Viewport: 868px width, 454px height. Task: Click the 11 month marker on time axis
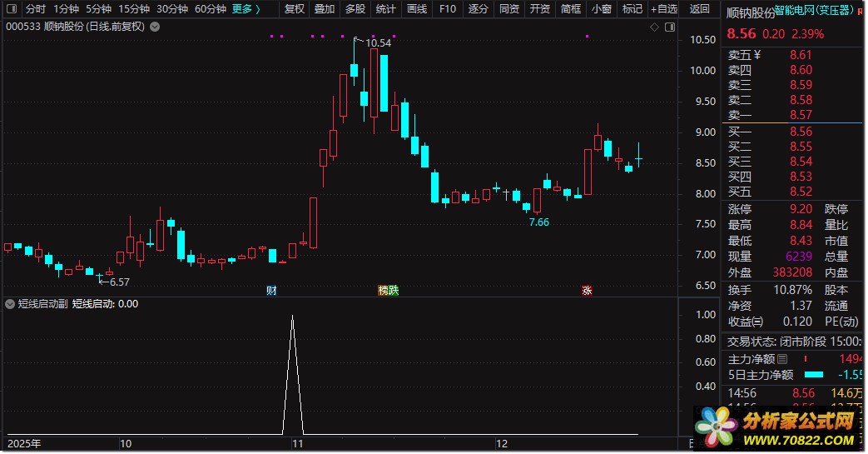click(x=297, y=443)
